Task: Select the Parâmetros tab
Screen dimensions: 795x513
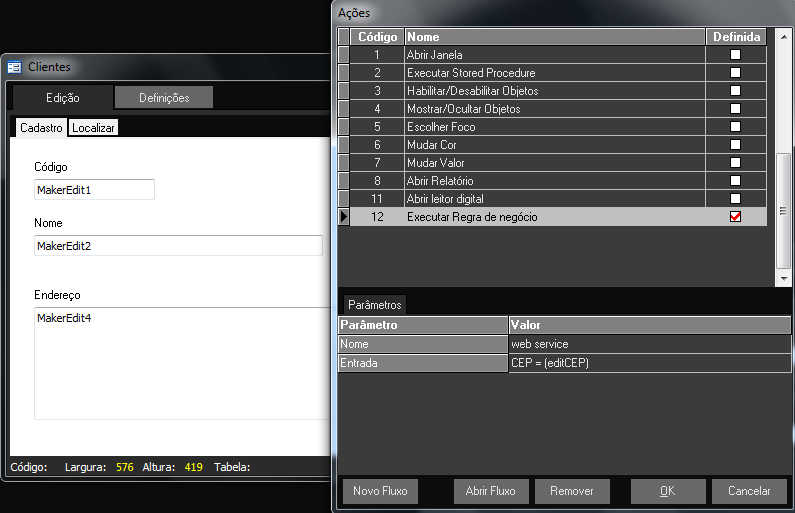Action: (x=375, y=304)
